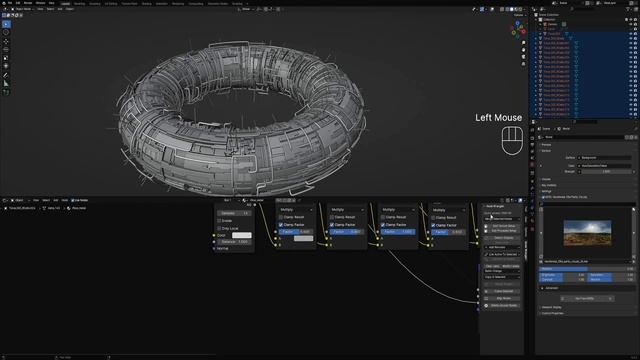Select the Transform tool
The height and width of the screenshot is (360, 640).
click(6, 66)
